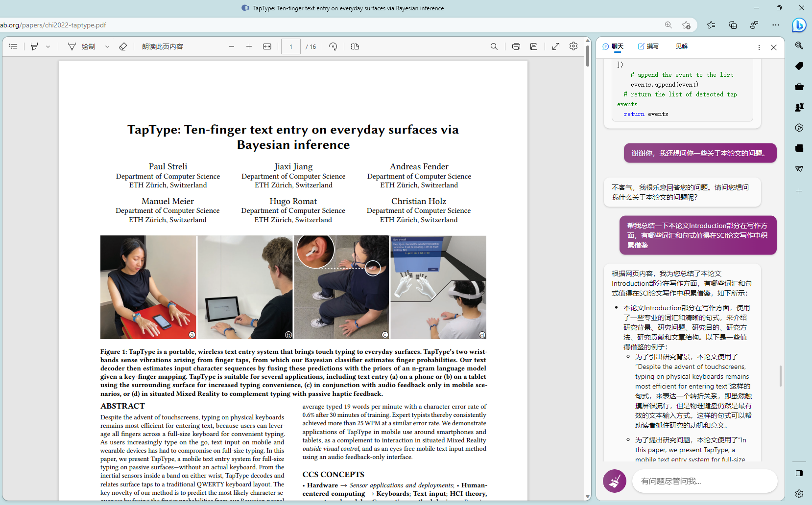Viewport: 812px width, 505px height.
Task: Zoom in the PDF with plus button
Action: (x=249, y=46)
